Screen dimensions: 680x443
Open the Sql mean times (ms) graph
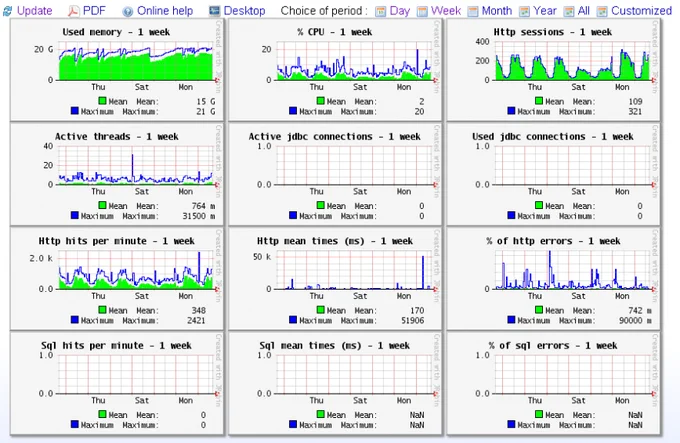pos(335,383)
